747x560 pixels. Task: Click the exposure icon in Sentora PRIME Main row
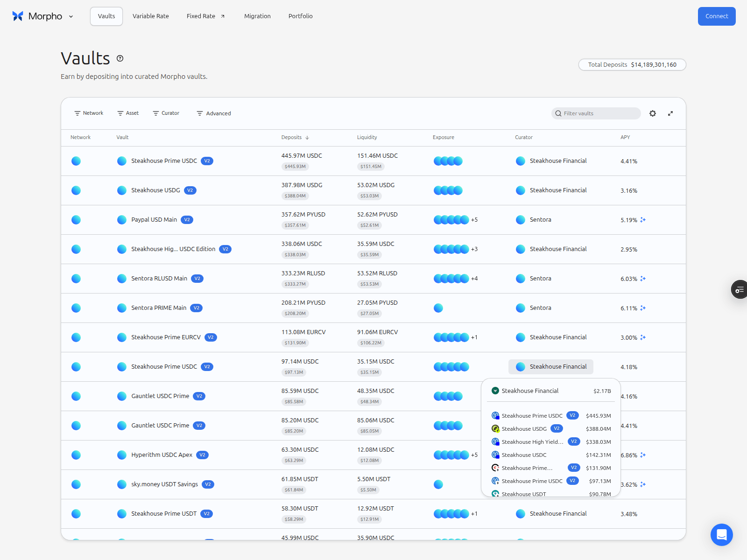[438, 308]
